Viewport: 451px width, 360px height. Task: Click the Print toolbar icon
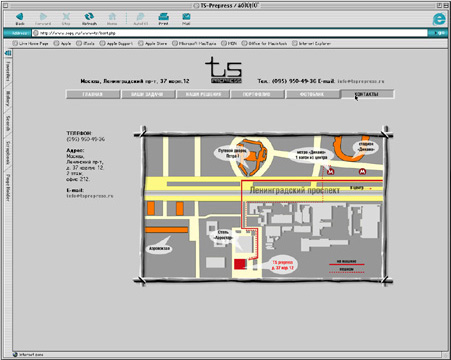(x=163, y=19)
